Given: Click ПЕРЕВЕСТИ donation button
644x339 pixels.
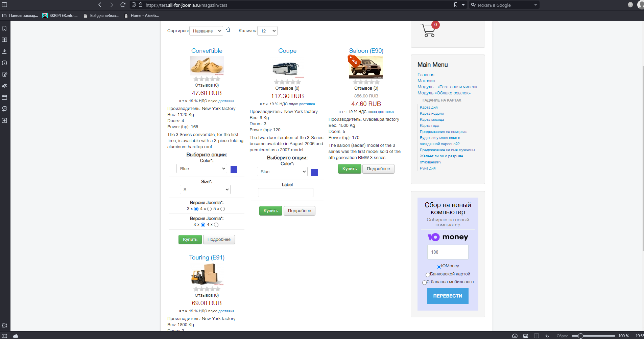Looking at the screenshot, I should 448,296.
